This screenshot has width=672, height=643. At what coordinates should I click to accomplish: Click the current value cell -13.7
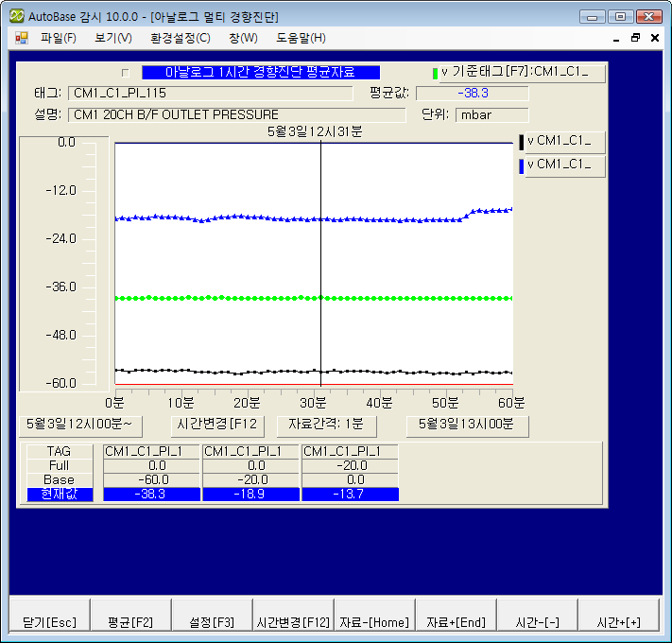[350, 494]
